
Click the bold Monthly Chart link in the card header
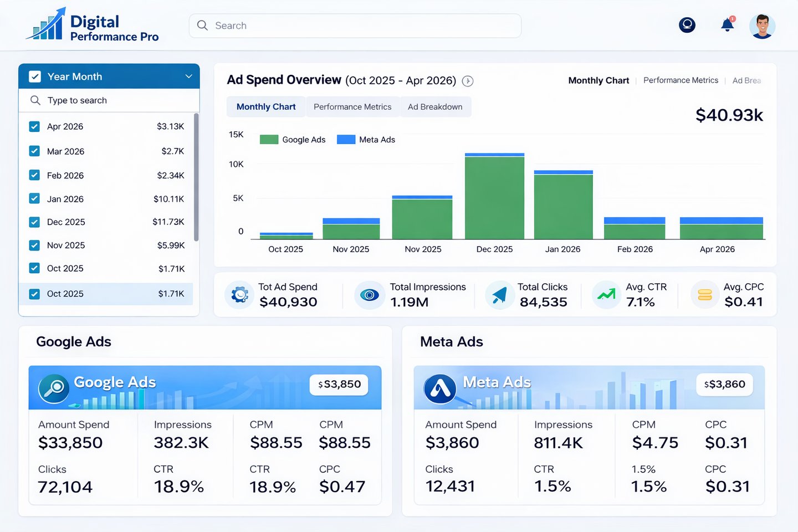(x=598, y=80)
